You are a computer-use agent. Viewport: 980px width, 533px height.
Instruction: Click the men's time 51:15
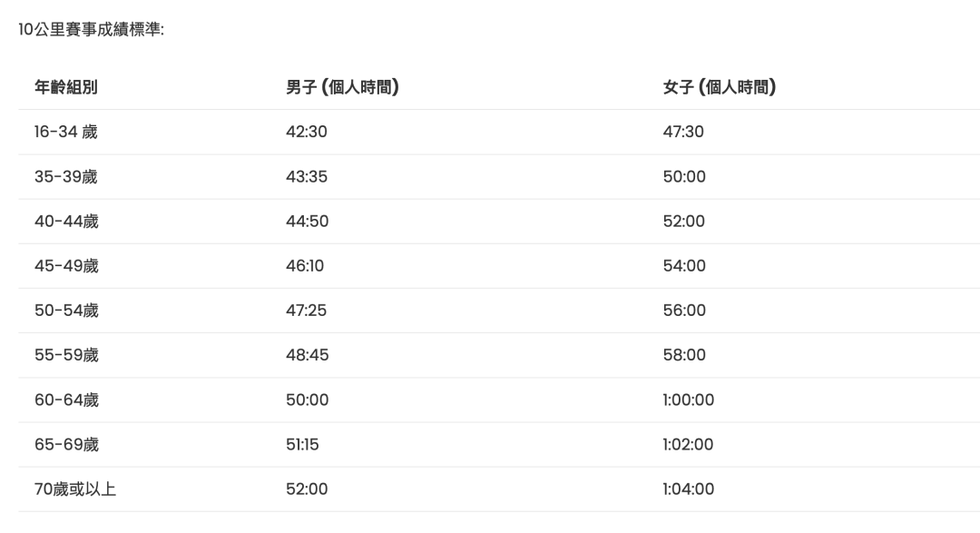pos(302,444)
